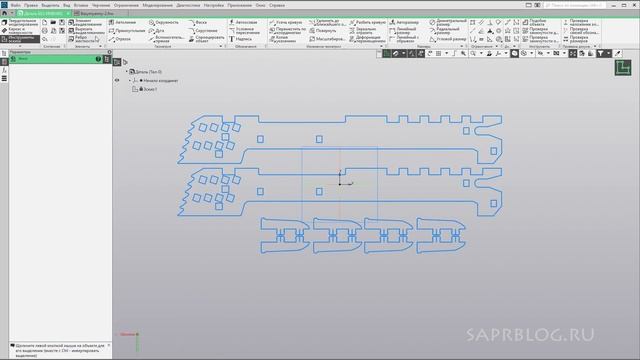Select the Отрезок line tool

(x=120, y=39)
